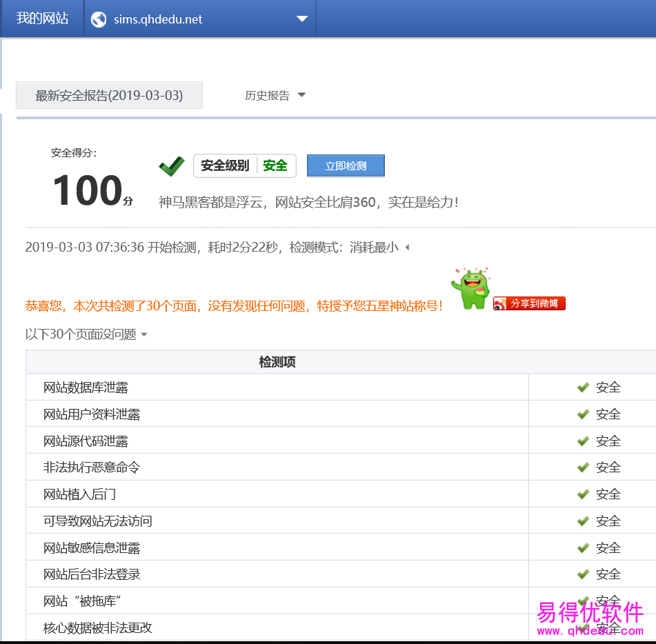Click the checkmark icon for 可导致网站无法访问
Image resolution: width=656 pixels, height=644 pixels.
pos(583,521)
